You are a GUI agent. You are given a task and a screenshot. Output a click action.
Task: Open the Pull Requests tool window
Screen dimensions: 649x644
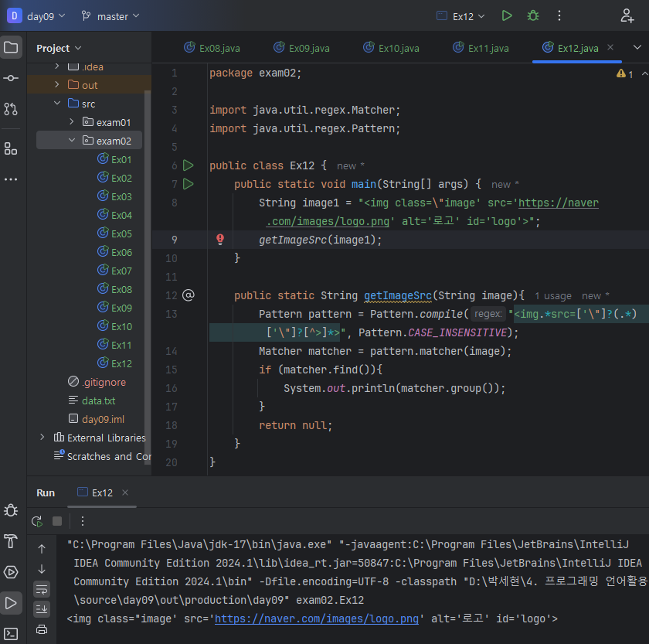pos(11,109)
